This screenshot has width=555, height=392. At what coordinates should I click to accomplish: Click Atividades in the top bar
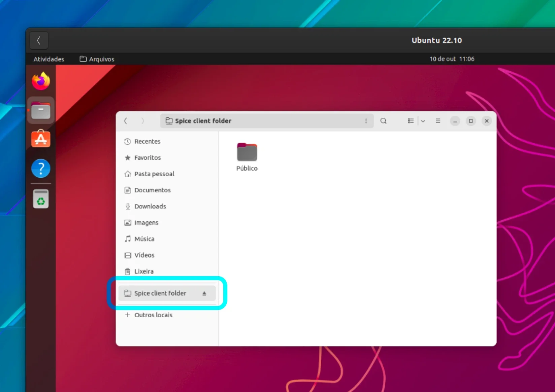click(x=49, y=59)
